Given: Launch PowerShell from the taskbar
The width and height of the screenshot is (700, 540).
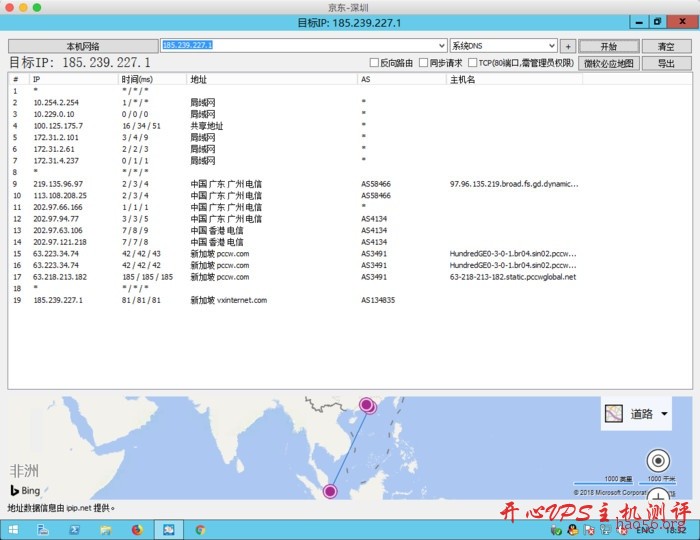Looking at the screenshot, I should tap(75, 528).
